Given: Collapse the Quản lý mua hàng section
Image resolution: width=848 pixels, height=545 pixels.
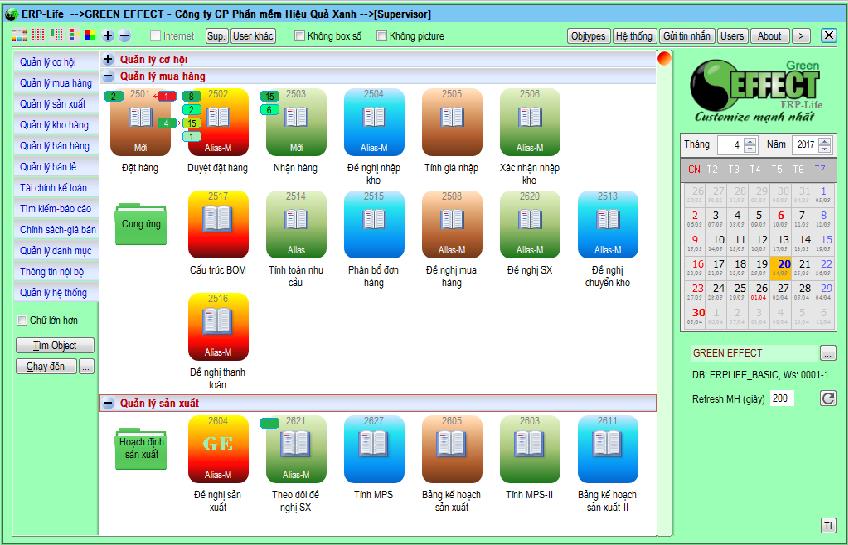Looking at the screenshot, I should (108, 75).
